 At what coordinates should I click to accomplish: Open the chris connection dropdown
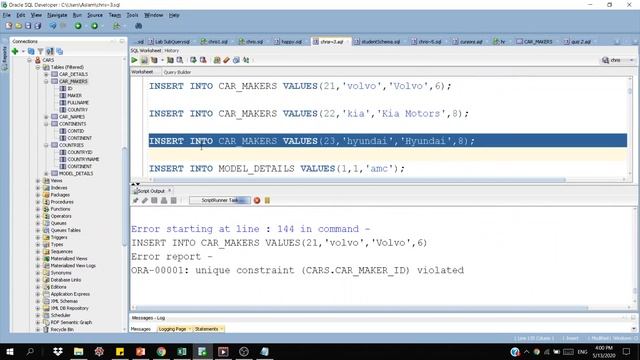click(632, 60)
